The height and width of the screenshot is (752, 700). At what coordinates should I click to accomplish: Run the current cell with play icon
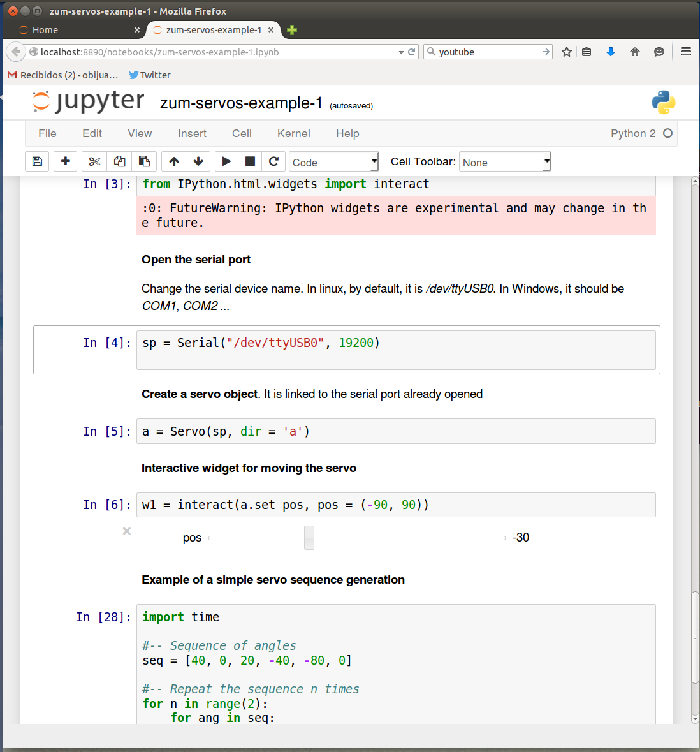[x=226, y=161]
